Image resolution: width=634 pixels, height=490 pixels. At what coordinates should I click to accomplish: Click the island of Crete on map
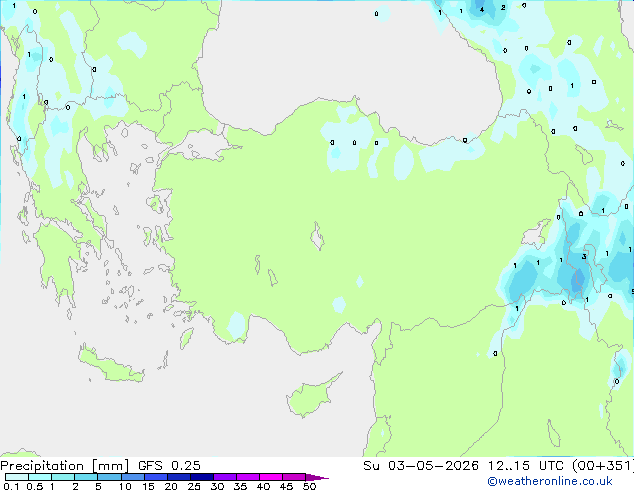coord(111,366)
